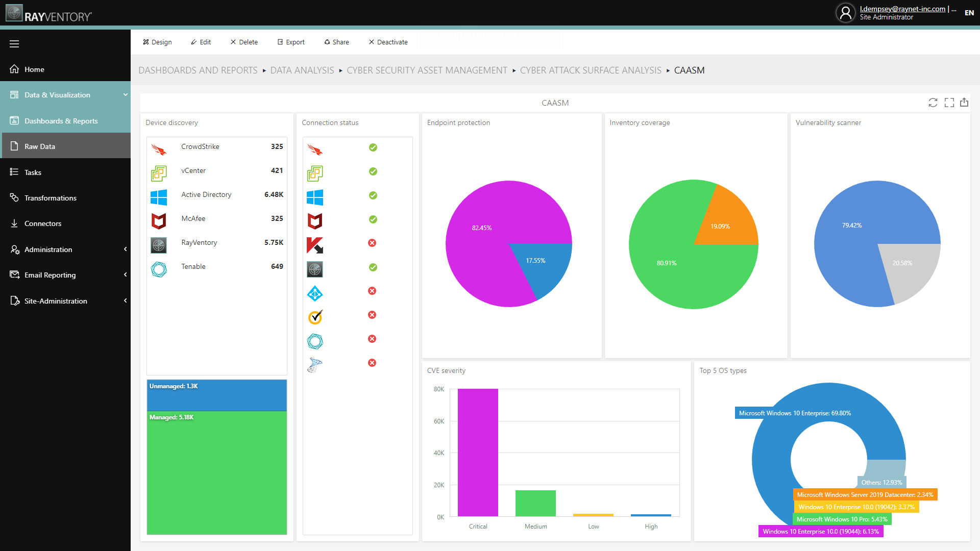Expand the Administration section
Viewport: 980px width, 551px height.
(125, 249)
